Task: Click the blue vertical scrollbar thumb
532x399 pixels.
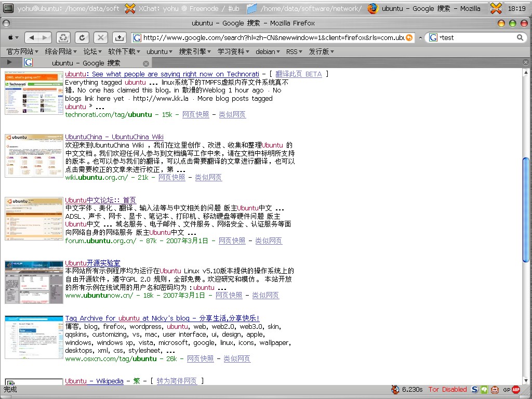Action: (526, 210)
